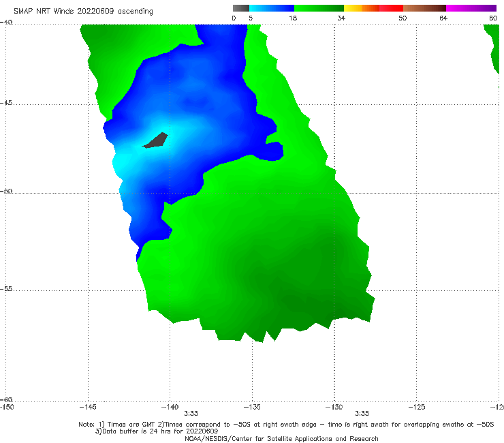
Task: Click the '-50' latitude axis label
Action: tap(6, 192)
